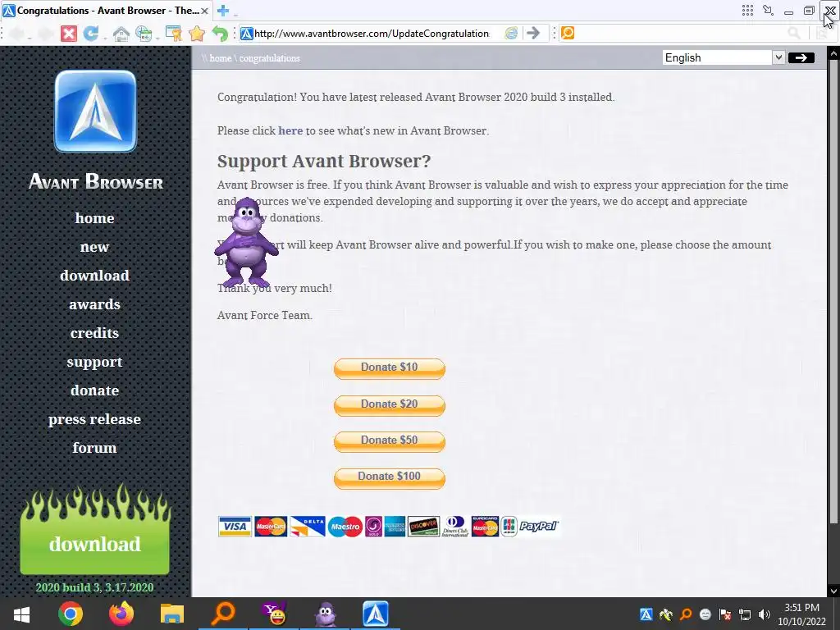Click the green undo arrow icon
Image resolution: width=840 pixels, height=630 pixels.
(x=220, y=34)
